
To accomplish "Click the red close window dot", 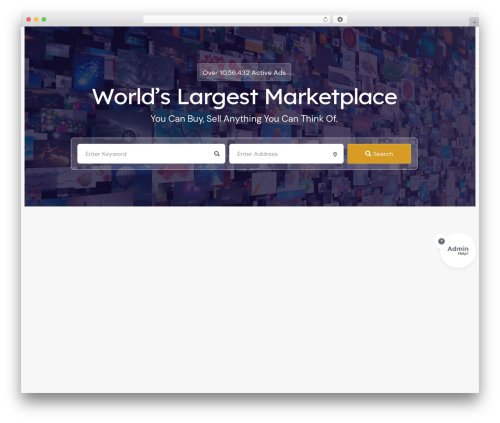I will coord(29,19).
